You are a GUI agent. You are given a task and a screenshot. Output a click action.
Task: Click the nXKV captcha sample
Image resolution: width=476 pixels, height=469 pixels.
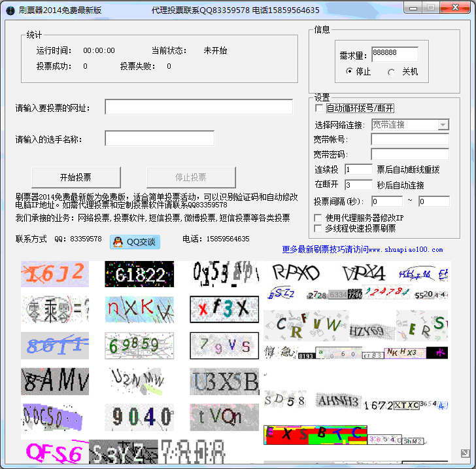139,309
